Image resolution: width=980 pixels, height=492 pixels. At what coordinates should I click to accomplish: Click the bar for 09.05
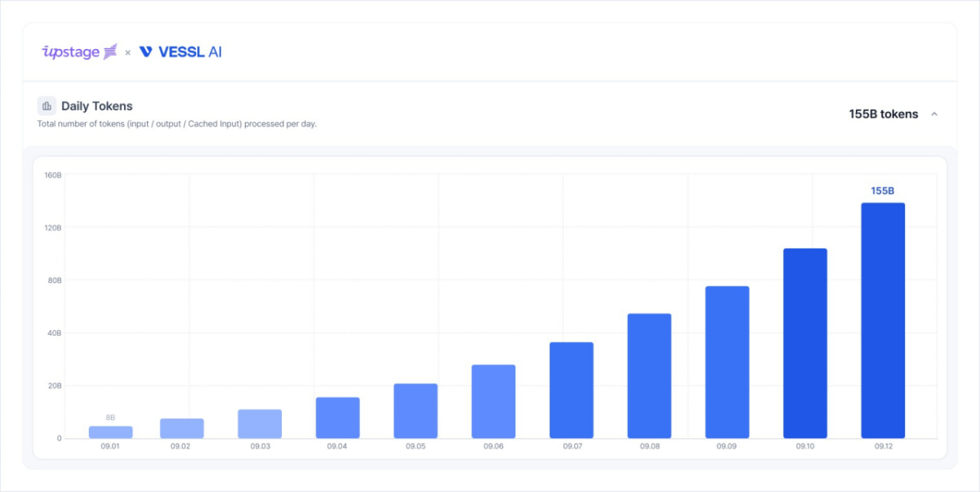[416, 411]
